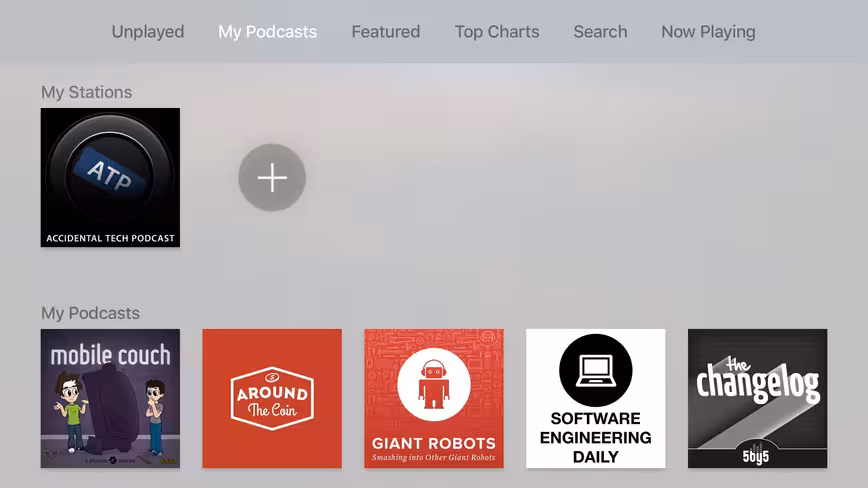Image resolution: width=868 pixels, height=488 pixels.
Task: Switch to the Now Playing tab
Action: coord(708,32)
